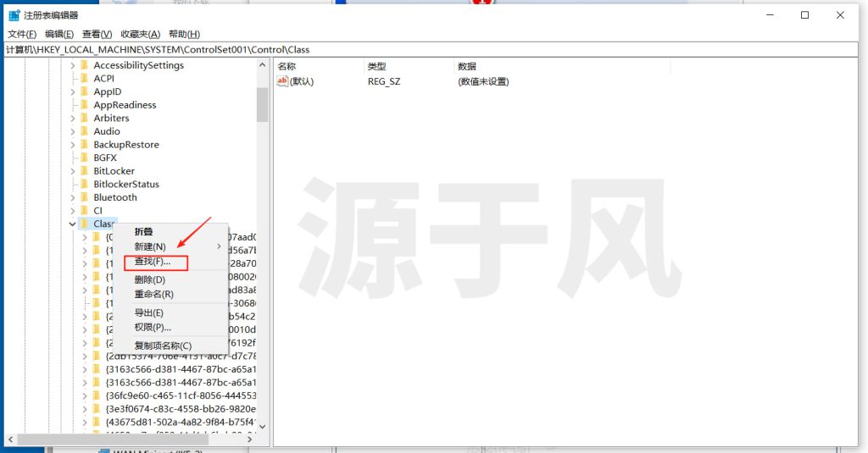Click the 名称 column header

(x=319, y=66)
